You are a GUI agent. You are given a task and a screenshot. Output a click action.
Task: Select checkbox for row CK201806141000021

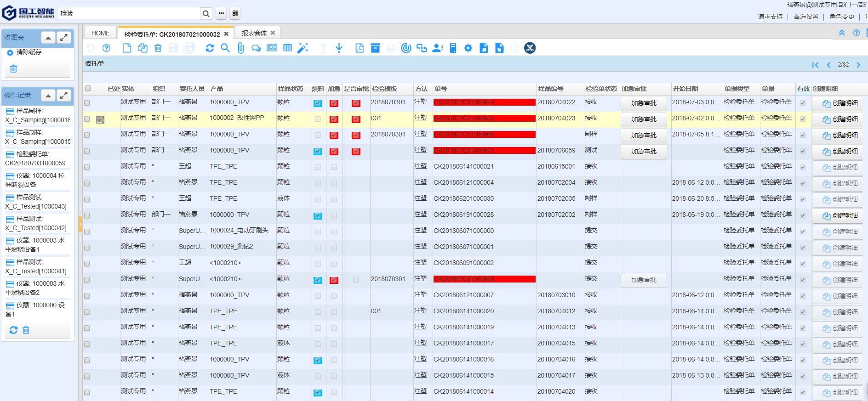tap(87, 167)
